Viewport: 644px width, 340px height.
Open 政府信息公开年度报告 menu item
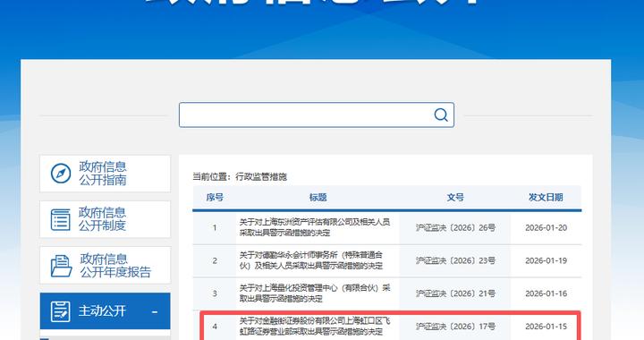point(106,265)
